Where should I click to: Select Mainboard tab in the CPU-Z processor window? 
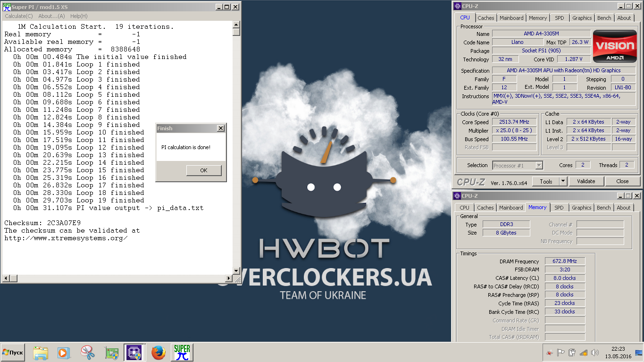click(512, 18)
